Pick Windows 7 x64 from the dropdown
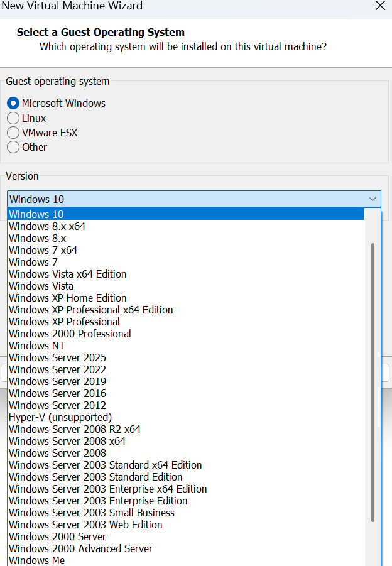392x566 pixels. pyautogui.click(x=43, y=250)
